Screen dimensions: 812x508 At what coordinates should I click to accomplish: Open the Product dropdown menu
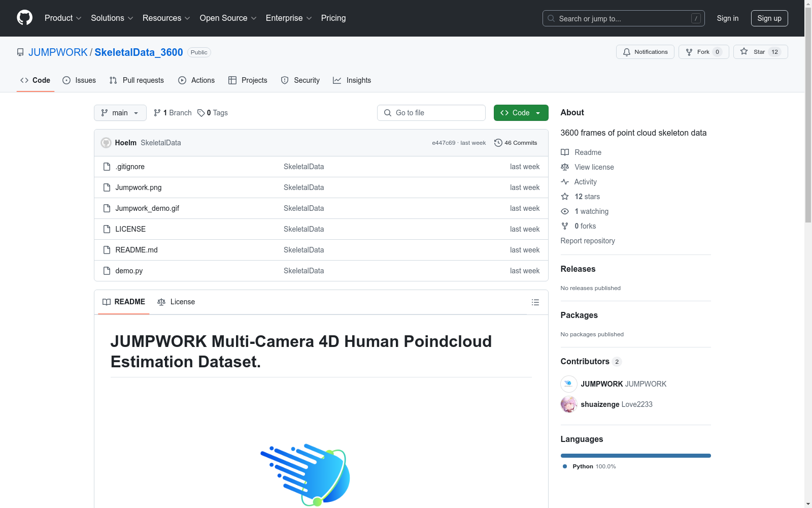[63, 18]
